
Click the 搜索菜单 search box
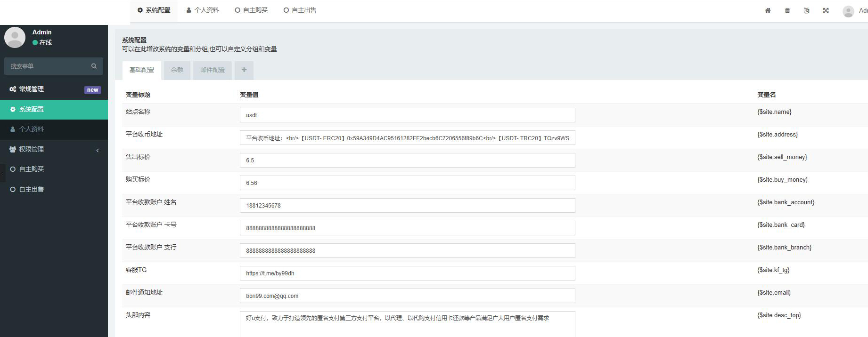pyautogui.click(x=54, y=66)
